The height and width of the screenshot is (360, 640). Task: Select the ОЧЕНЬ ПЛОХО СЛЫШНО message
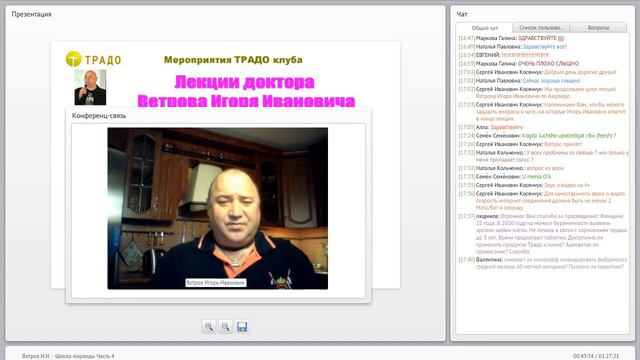(518, 63)
